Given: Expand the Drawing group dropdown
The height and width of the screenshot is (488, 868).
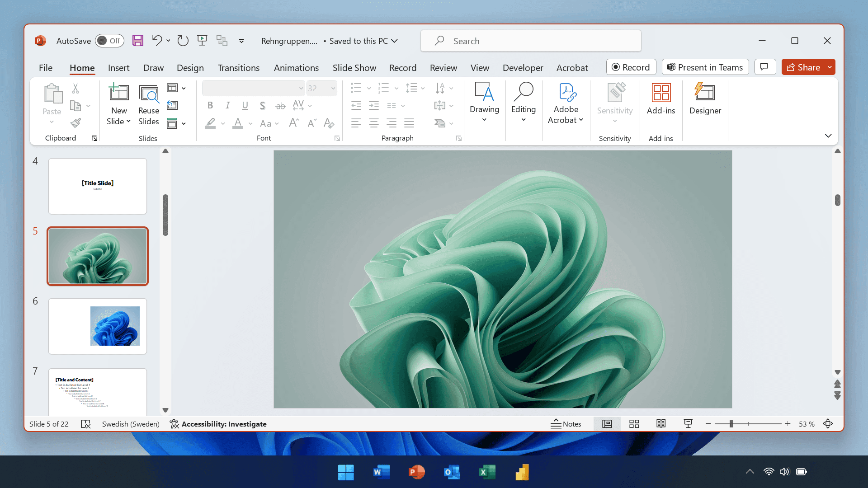Looking at the screenshot, I should click(x=484, y=120).
